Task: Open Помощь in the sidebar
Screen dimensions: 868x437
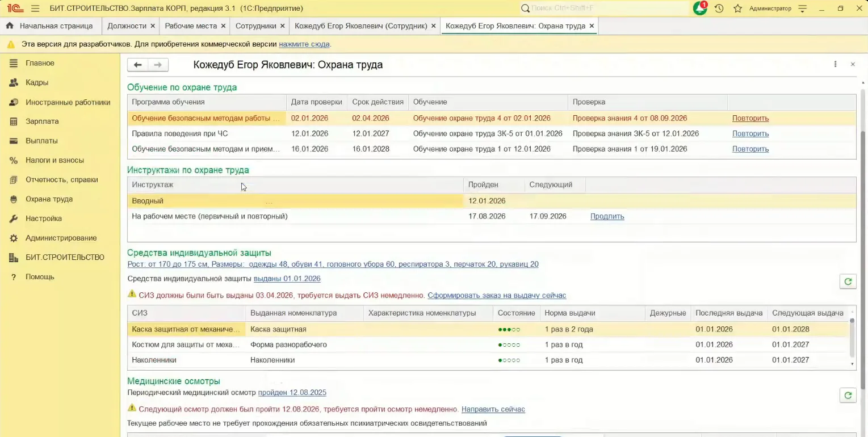Action: pyautogui.click(x=40, y=277)
